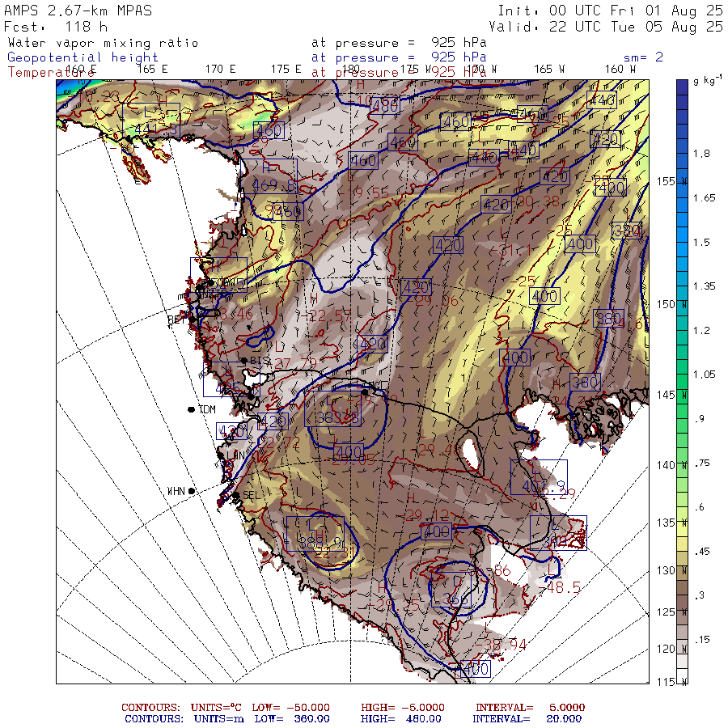Click the red 'LOW= -50.000' legend text
Image resolution: width=728 pixels, height=728 pixels.
pyautogui.click(x=290, y=708)
